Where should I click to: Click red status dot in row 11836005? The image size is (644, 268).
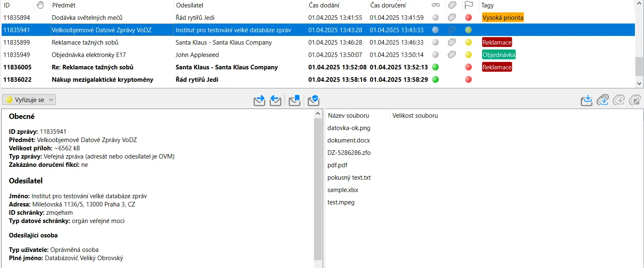point(468,67)
